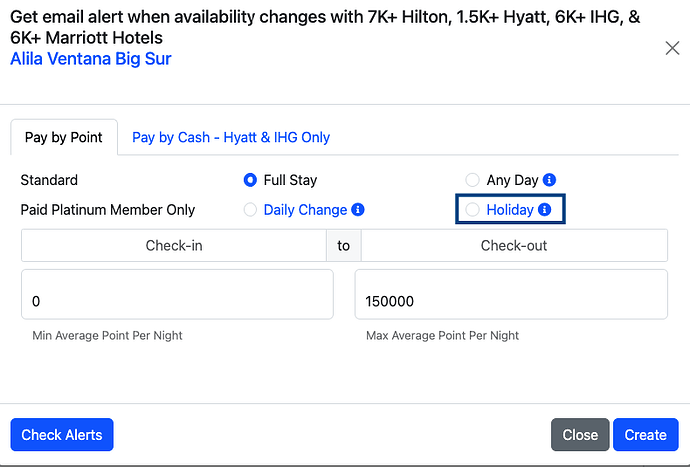Select the Any Day radio option
This screenshot has height=467, width=690.
472,180
